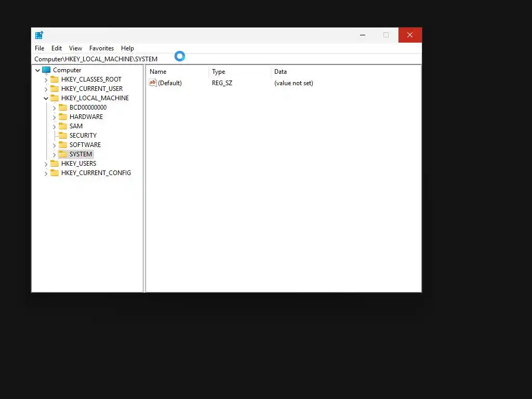Select the SECURITY key label
The image size is (532, 399).
[83, 136]
